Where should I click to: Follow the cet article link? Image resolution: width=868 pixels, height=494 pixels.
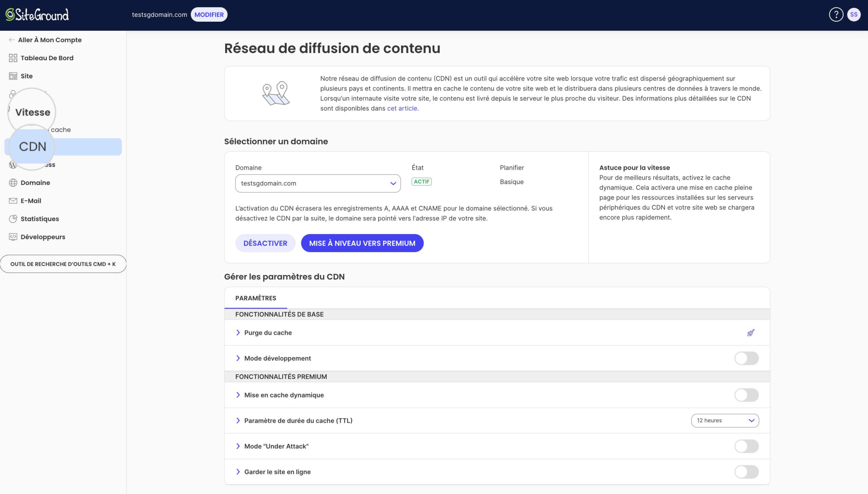tap(402, 108)
